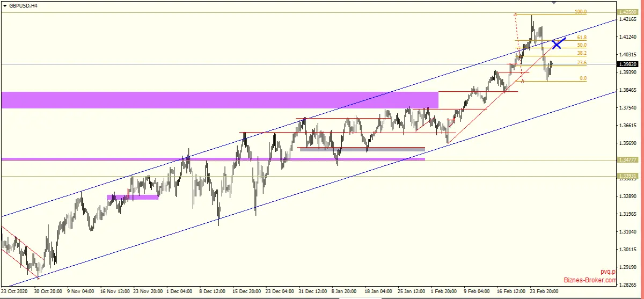Image resolution: width=644 pixels, height=299 pixels.
Task: Click the 25 Jan 12:00 time label
Action: coord(412,291)
